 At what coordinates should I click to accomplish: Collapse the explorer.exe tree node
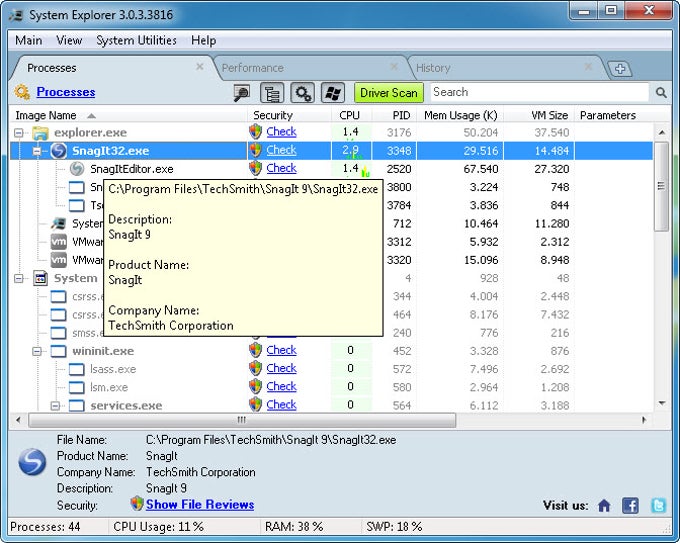click(19, 133)
